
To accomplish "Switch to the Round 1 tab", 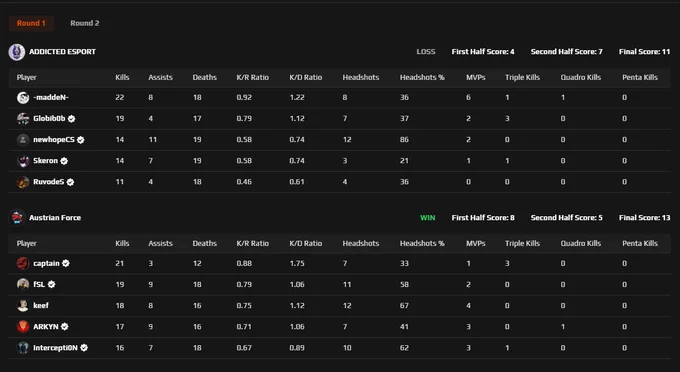I will pyautogui.click(x=31, y=23).
